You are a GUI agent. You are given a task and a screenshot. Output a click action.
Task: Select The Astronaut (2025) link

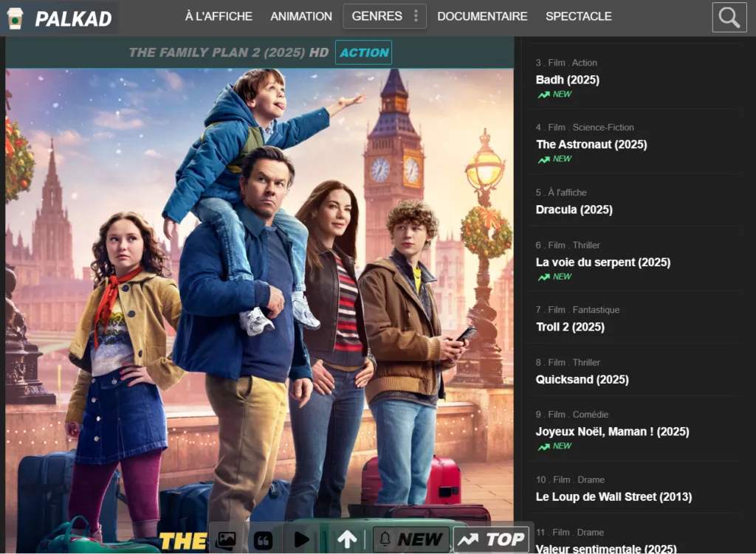tap(591, 145)
